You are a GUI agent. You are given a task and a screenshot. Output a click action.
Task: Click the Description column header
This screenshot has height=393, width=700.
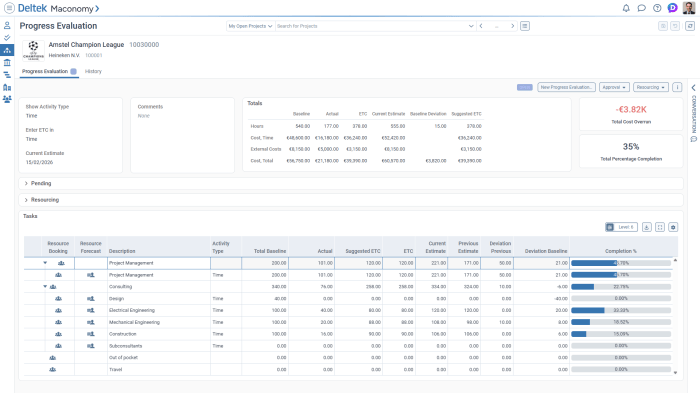pos(122,251)
